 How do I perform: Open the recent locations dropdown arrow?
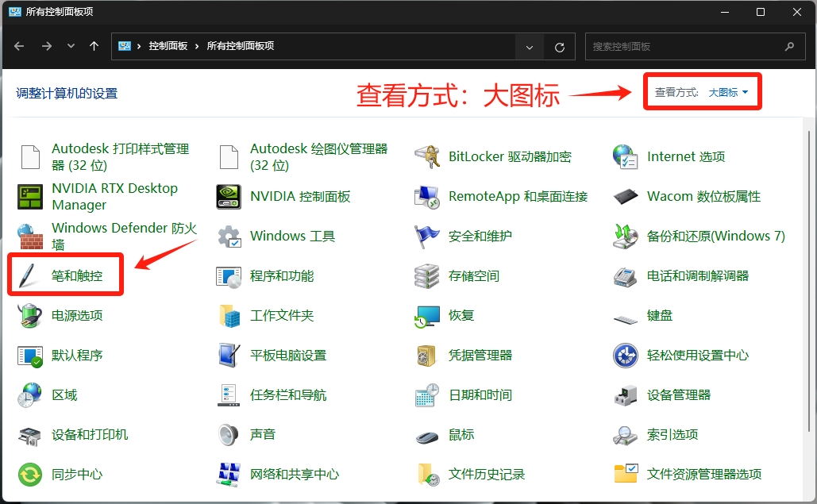click(x=71, y=46)
